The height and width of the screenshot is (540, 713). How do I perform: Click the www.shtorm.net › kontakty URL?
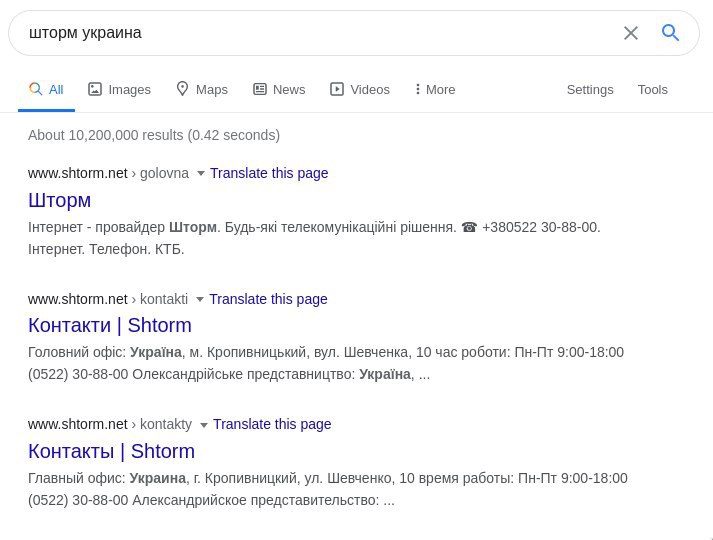(x=110, y=424)
